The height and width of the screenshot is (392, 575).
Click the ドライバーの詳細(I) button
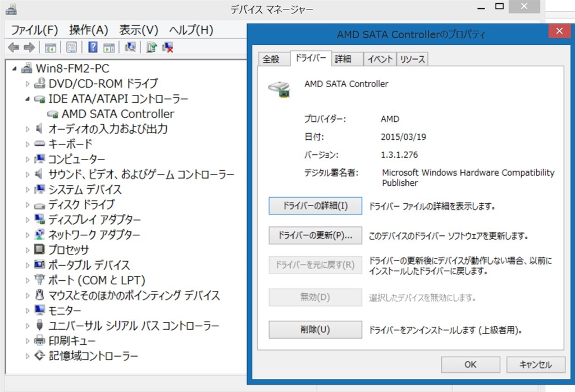tap(316, 206)
